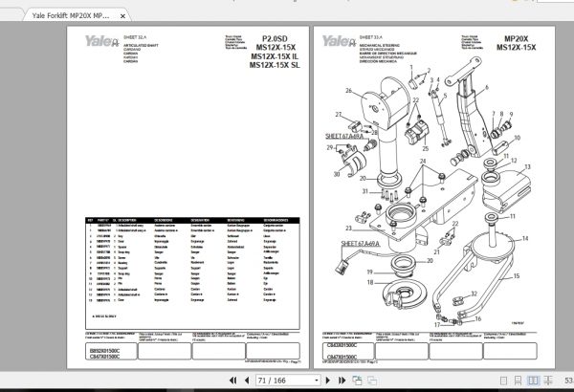Click part label 15 in the steering diagram
Screen dimensions: 574x392
click(517, 276)
